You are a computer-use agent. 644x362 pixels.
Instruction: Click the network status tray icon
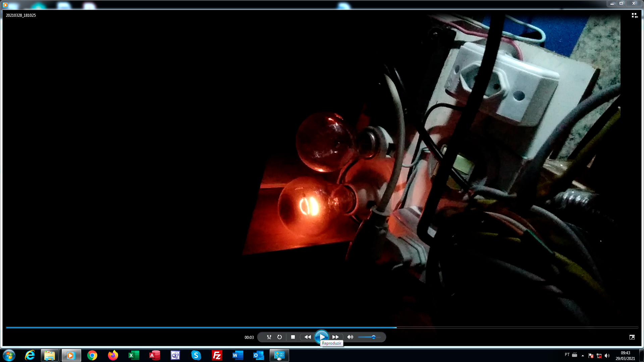pos(599,356)
